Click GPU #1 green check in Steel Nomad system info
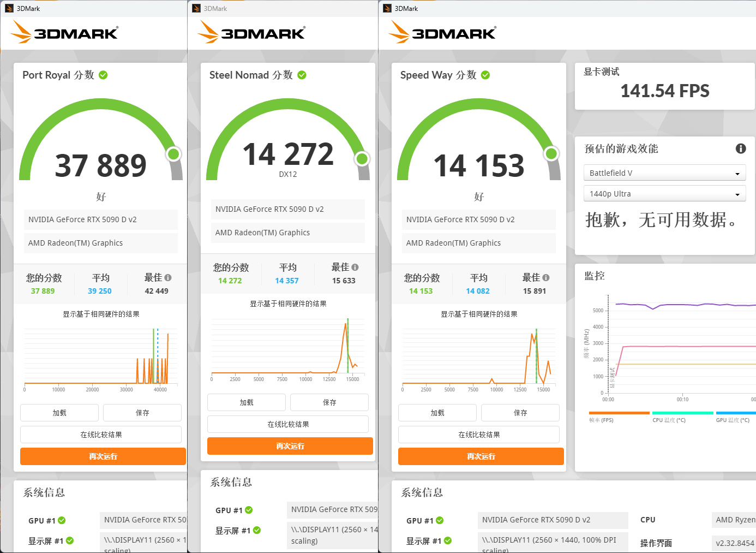Screen dimensions: 756x553 click(249, 510)
